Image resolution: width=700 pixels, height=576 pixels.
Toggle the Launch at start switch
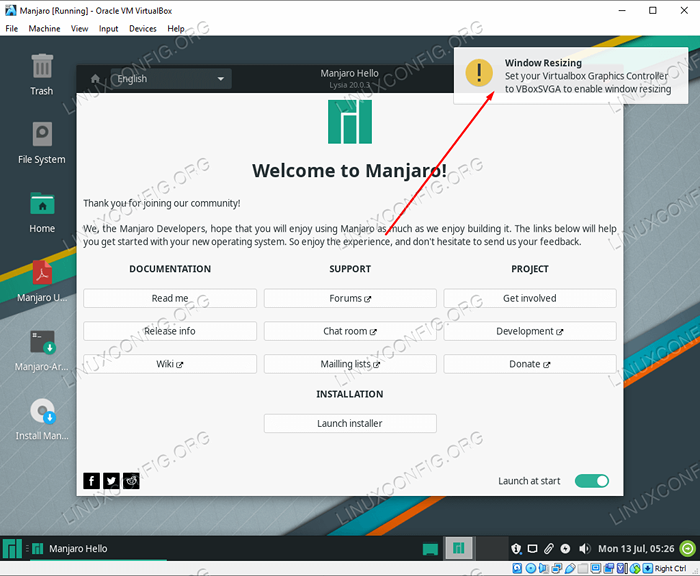point(592,481)
